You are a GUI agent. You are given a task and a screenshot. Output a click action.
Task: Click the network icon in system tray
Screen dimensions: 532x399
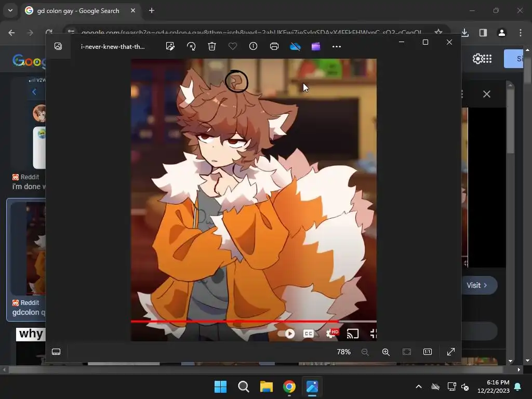451,387
